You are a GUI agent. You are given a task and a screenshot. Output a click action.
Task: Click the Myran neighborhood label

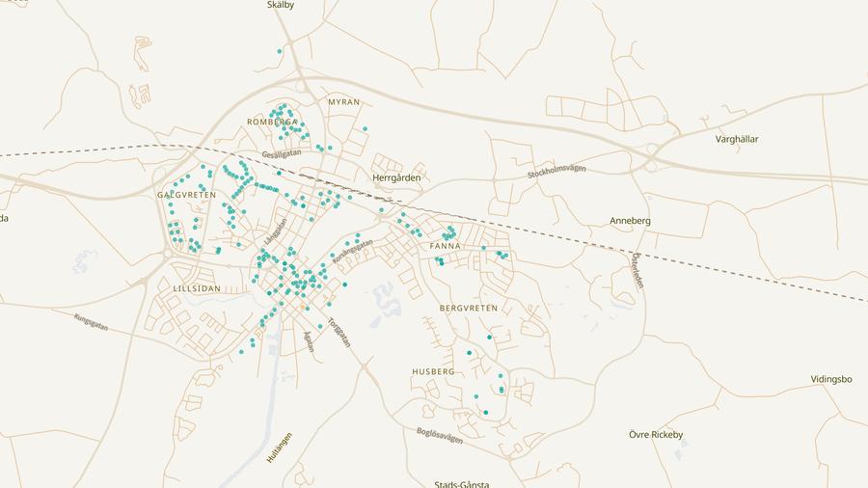343,102
